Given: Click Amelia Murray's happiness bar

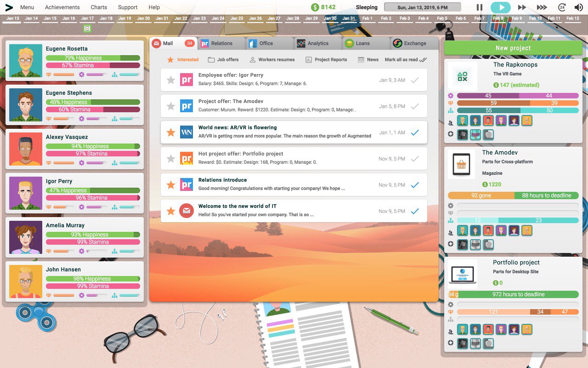Looking at the screenshot, I should pos(92,234).
